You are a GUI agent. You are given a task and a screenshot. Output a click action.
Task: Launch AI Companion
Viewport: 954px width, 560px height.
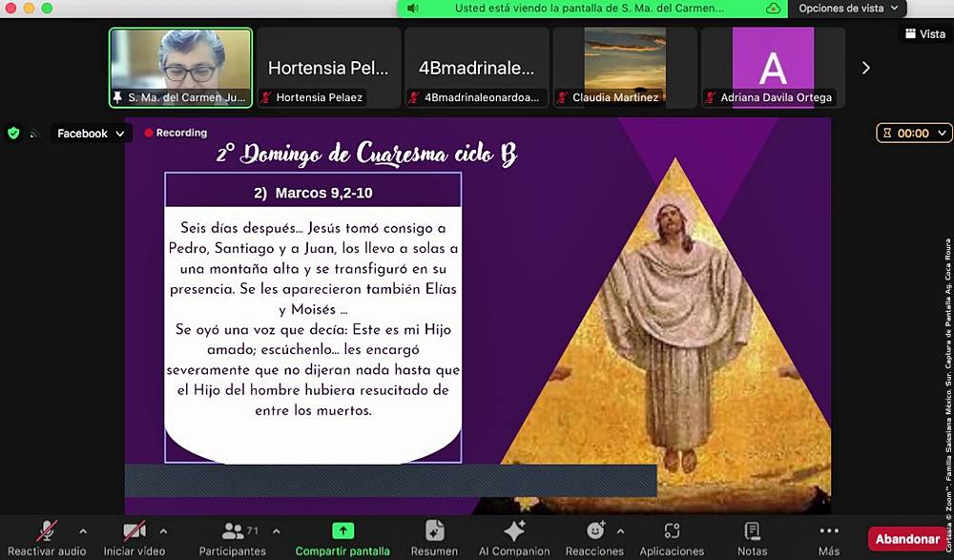click(514, 539)
